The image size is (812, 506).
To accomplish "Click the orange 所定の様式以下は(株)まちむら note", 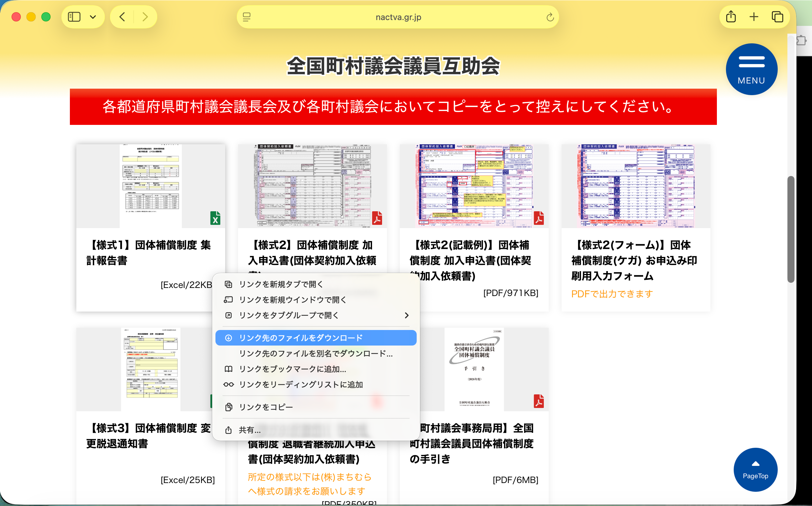I will pyautogui.click(x=310, y=484).
